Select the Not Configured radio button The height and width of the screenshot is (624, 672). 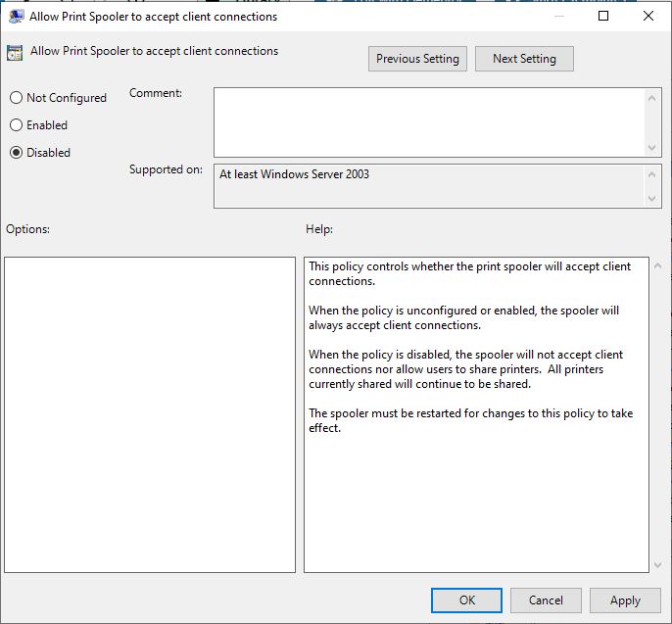pos(16,98)
